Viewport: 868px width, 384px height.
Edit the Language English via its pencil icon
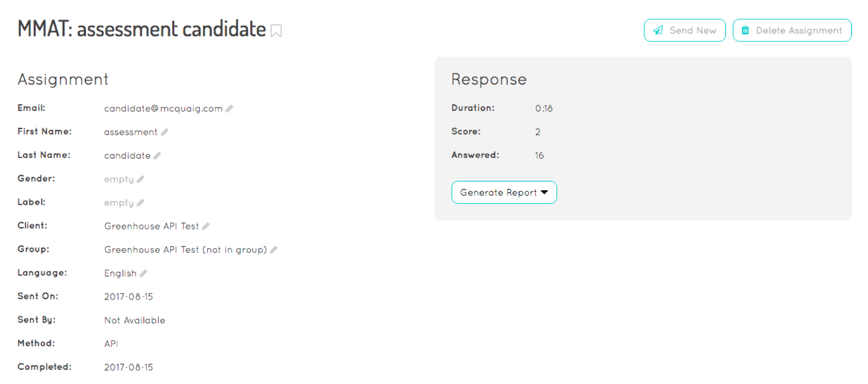pos(143,273)
